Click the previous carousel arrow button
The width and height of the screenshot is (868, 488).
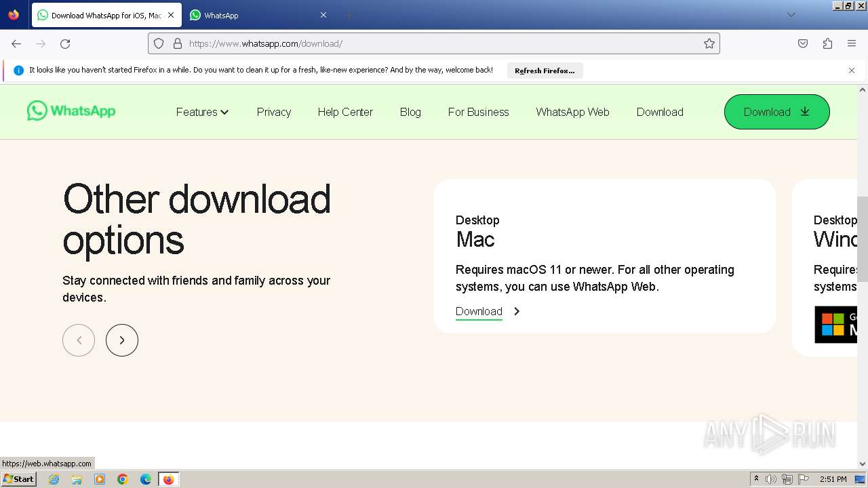[x=79, y=340]
